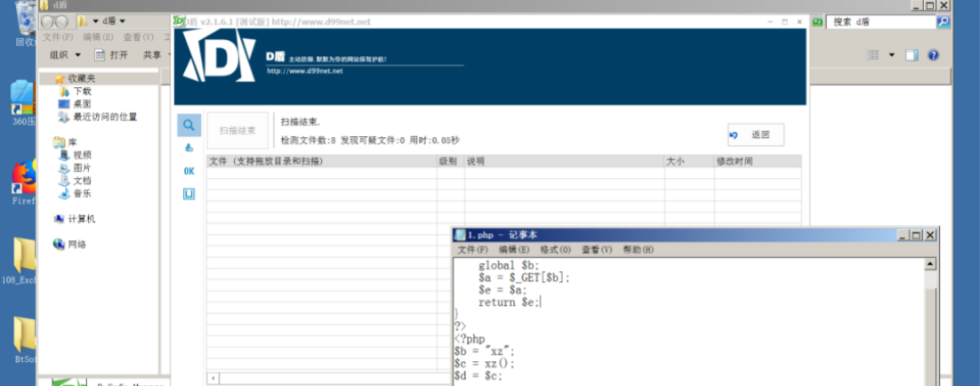Open Notepad 文件(F) menu

(472, 250)
